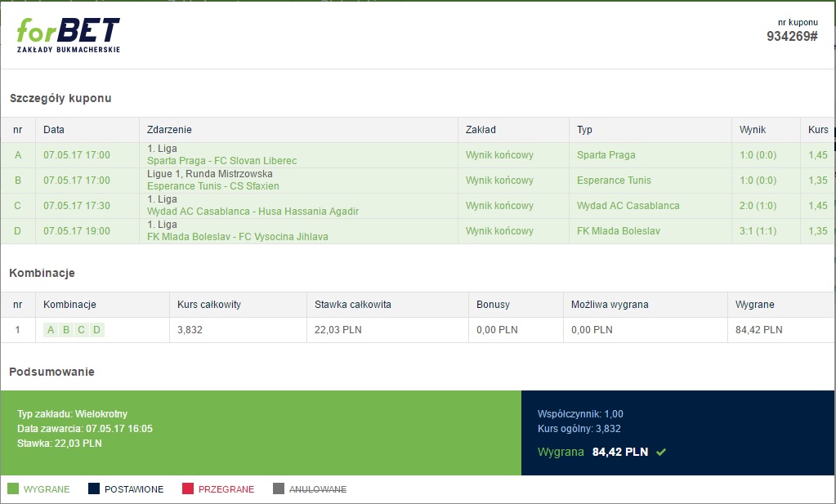Screen dimensions: 836x504
Task: Click the green checkmark next to 84,42 PLN
Action: click(661, 452)
